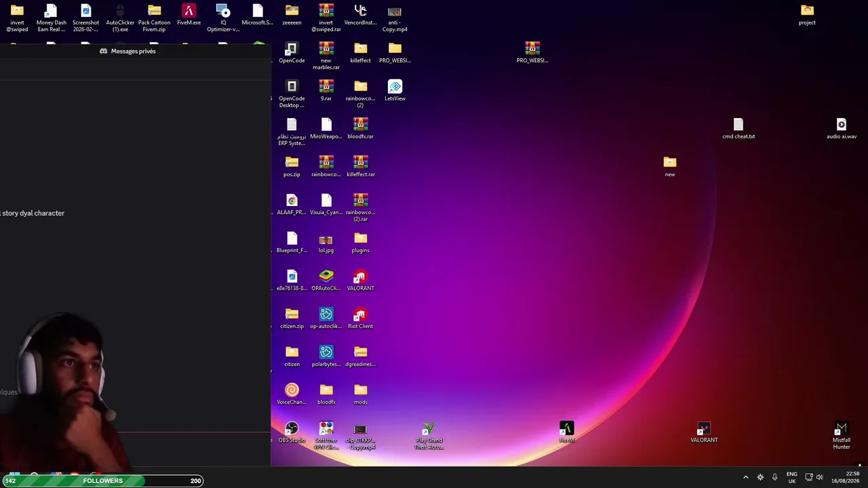868x488 pixels.
Task: Select the citizen.zip archive
Action: (292, 319)
